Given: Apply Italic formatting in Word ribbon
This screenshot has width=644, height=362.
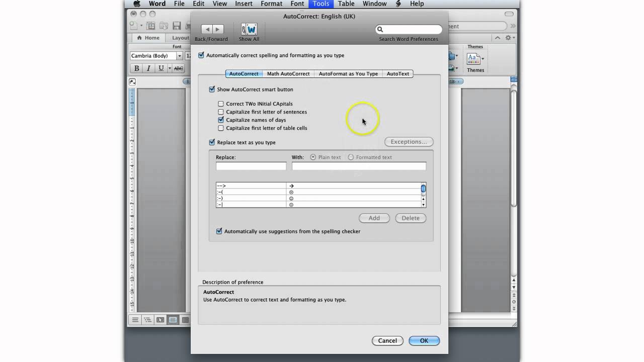Looking at the screenshot, I should coord(148,68).
